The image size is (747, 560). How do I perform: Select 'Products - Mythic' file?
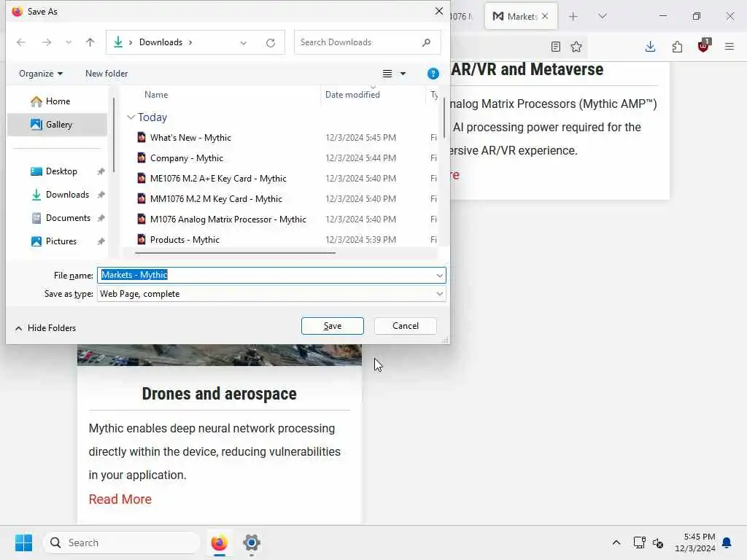point(185,239)
